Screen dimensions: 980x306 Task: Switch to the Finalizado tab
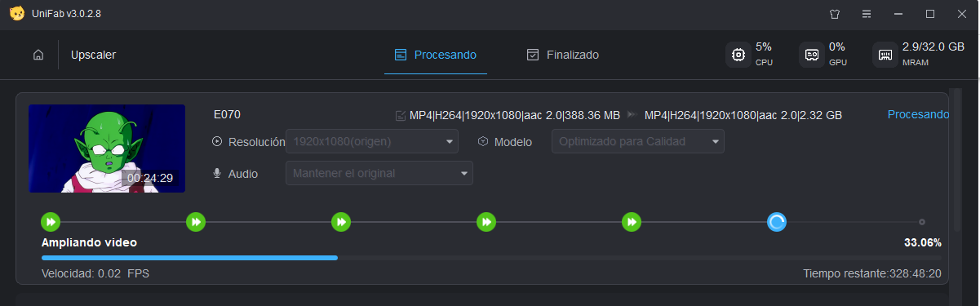563,55
